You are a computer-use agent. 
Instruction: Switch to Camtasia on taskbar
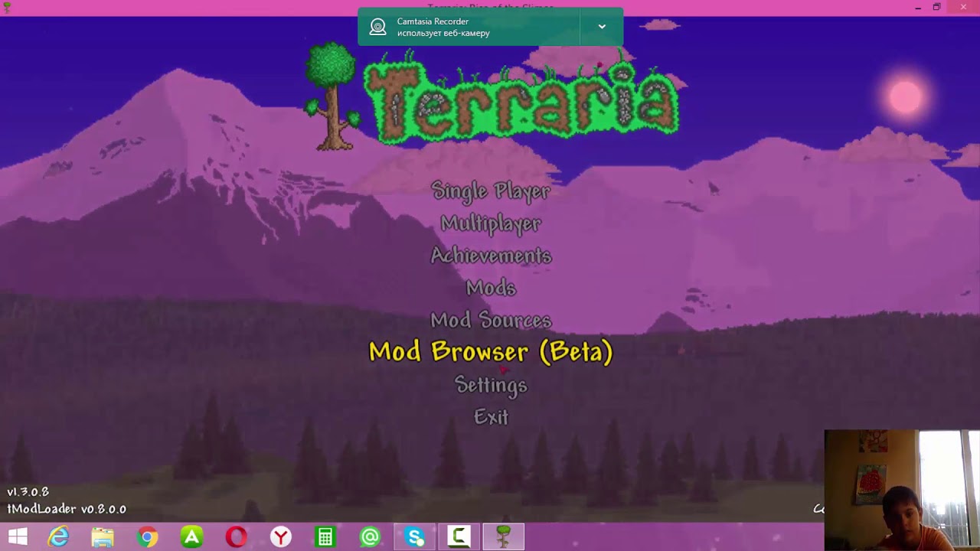[459, 537]
